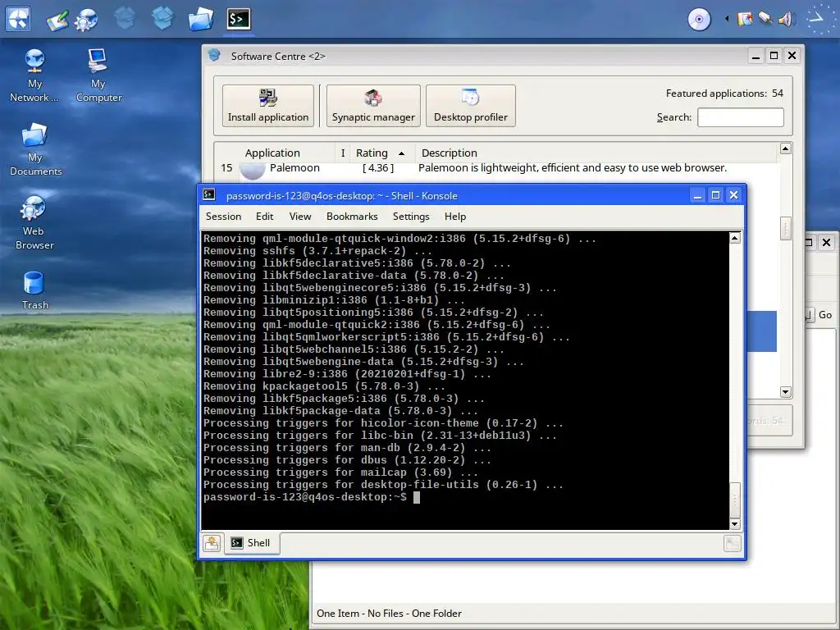Click the Konsole terminal scroll-up arrow
This screenshot has height=630, width=840.
(x=735, y=238)
